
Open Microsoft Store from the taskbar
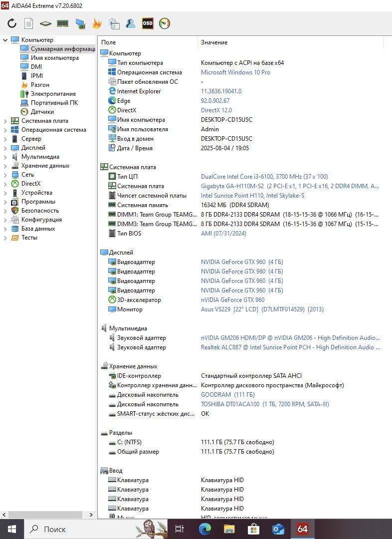pos(253,529)
